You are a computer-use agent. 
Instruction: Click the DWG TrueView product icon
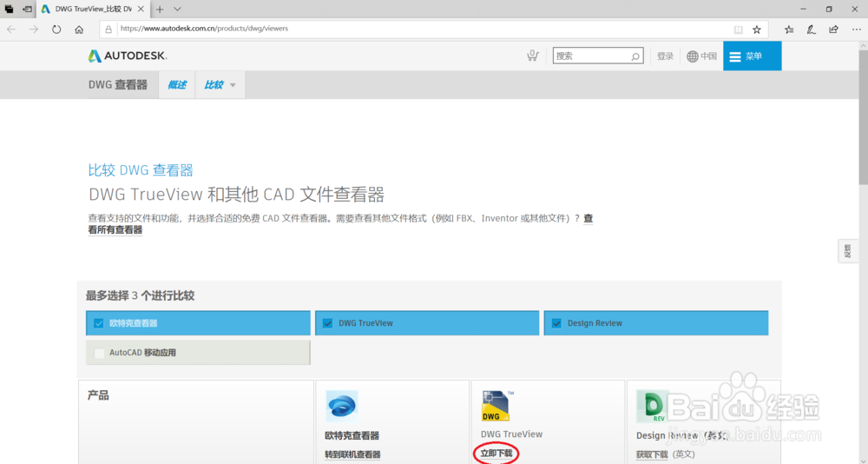point(496,406)
